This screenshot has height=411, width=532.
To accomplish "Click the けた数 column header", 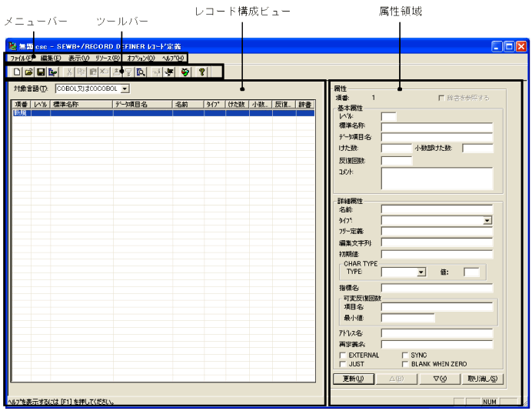I will point(237,104).
